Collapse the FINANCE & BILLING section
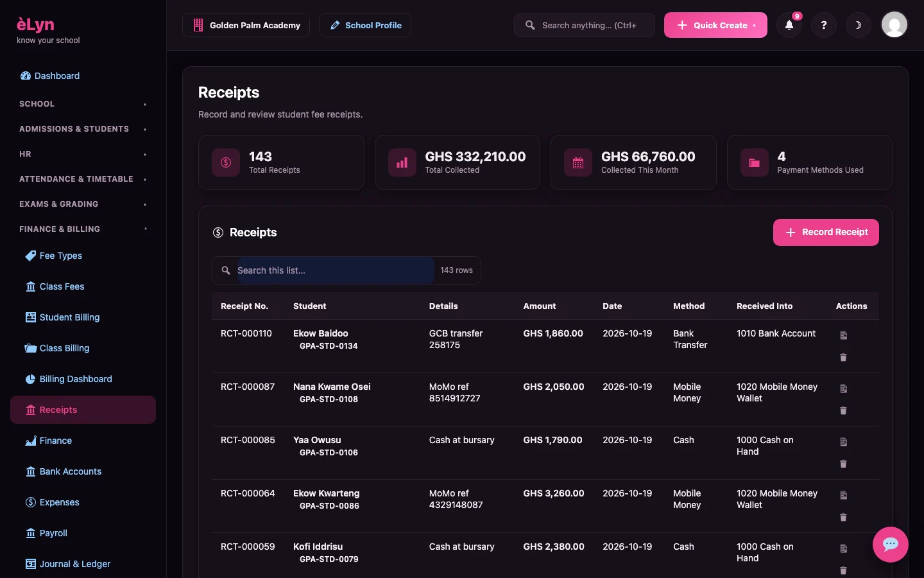The image size is (924, 578). [x=83, y=229]
